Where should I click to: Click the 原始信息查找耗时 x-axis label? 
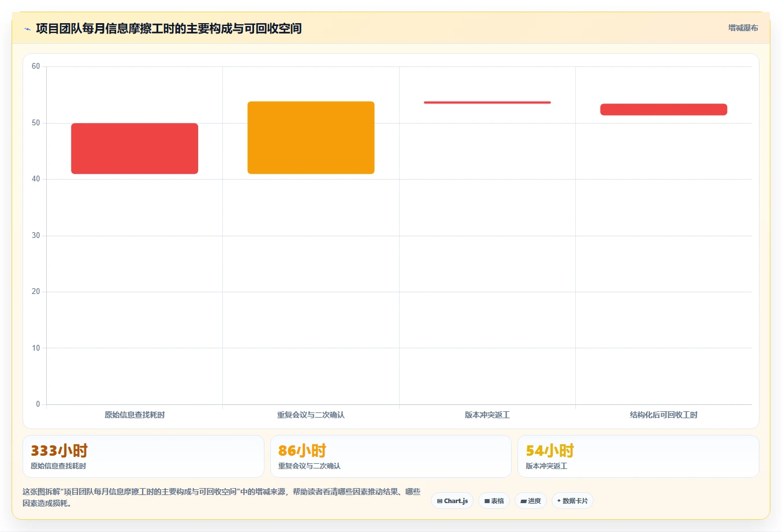click(x=135, y=415)
